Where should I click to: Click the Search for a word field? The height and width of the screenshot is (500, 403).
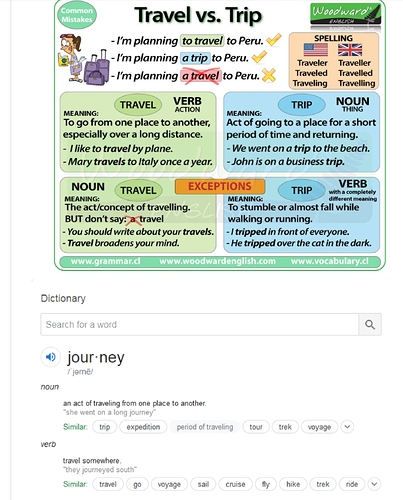pos(199,324)
